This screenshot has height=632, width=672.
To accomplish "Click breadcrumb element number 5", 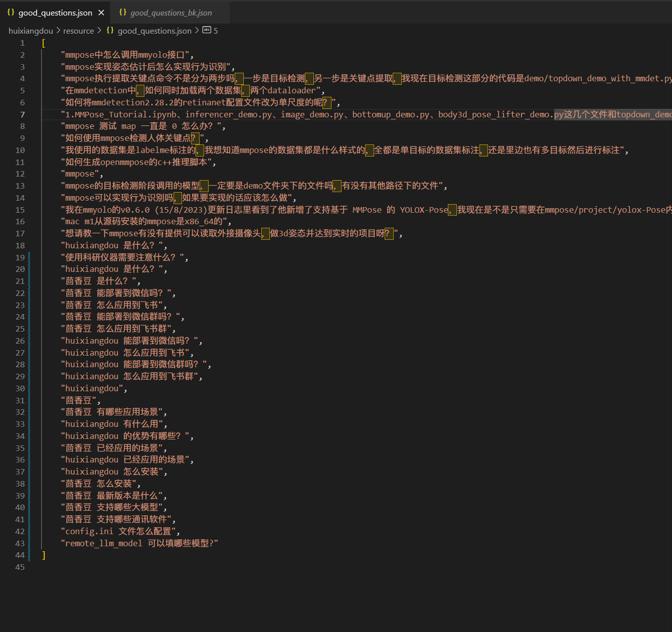I will pos(216,31).
